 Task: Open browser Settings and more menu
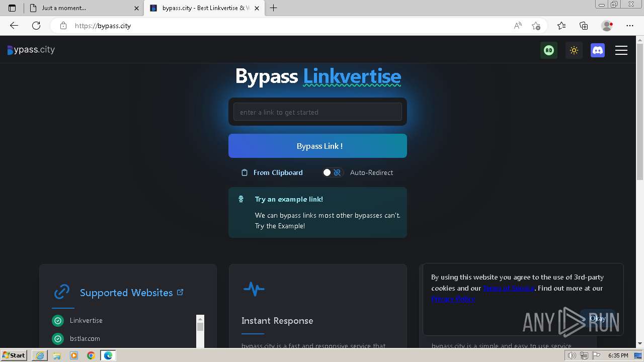630,26
